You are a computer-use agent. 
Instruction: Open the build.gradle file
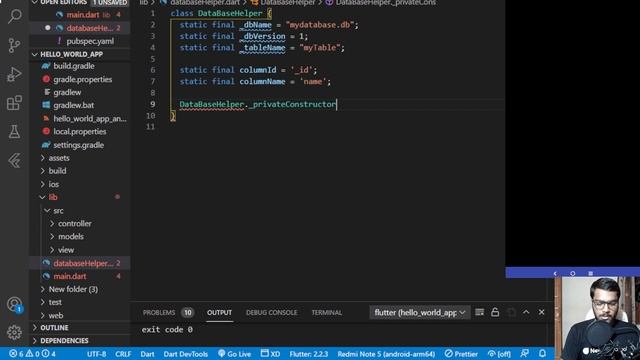74,66
